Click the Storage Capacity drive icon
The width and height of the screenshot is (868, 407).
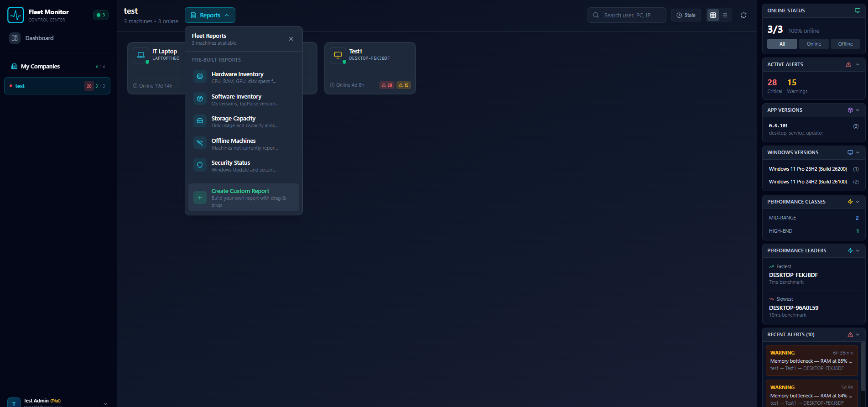point(200,121)
